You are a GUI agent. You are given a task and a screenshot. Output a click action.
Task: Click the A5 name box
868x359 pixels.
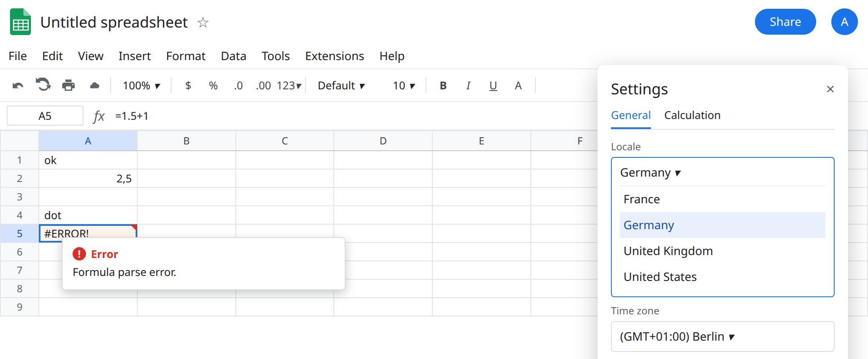pyautogui.click(x=45, y=116)
